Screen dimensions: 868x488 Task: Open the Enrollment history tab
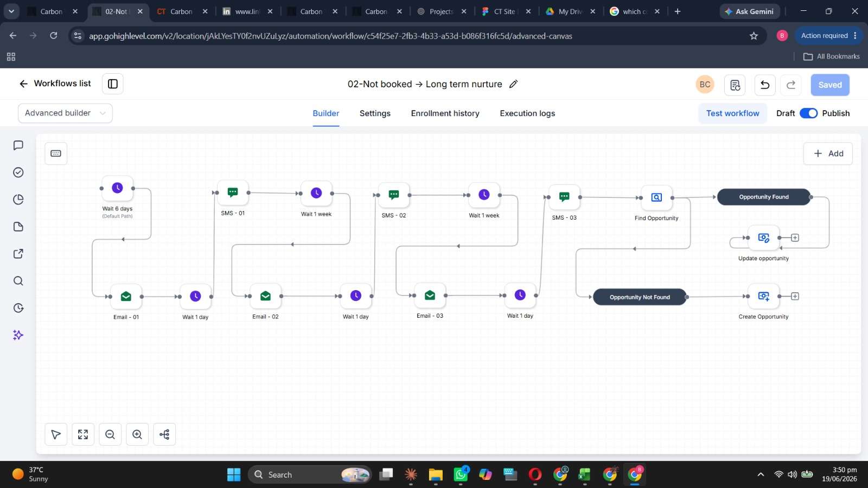coord(445,113)
